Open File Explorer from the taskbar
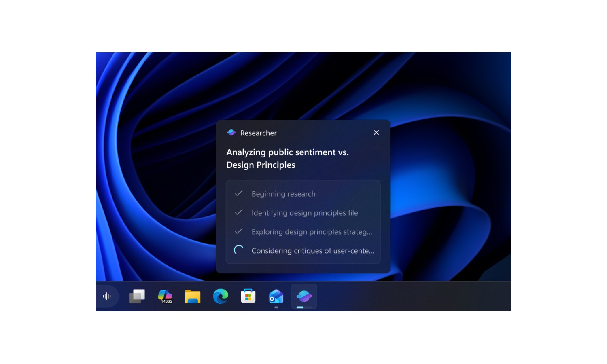This screenshot has width=607, height=364. pyautogui.click(x=193, y=296)
